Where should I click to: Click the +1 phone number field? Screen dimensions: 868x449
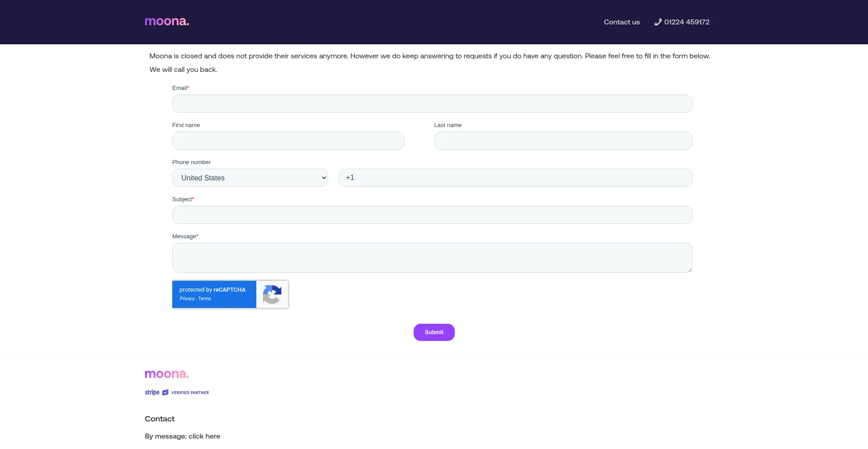[x=515, y=178]
